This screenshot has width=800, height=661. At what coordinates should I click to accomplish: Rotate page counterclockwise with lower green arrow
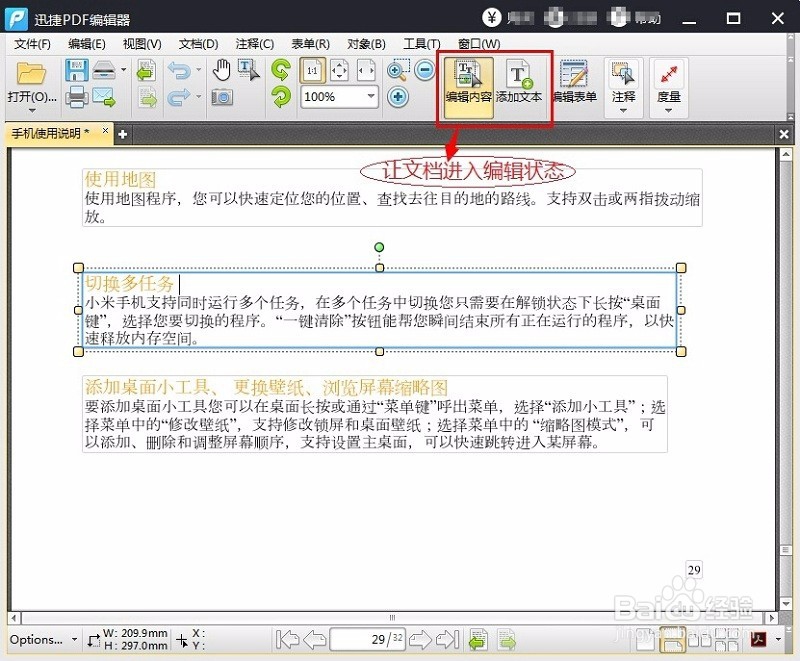point(281,97)
